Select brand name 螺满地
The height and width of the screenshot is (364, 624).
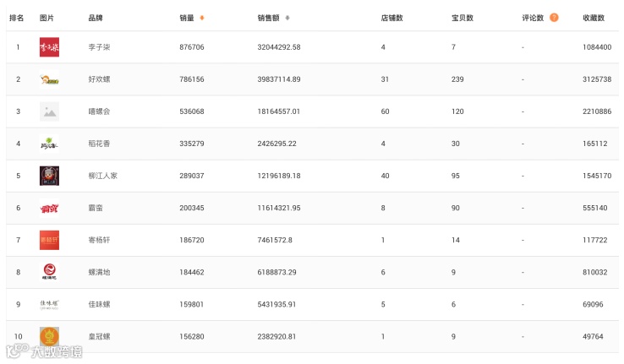[x=99, y=272]
